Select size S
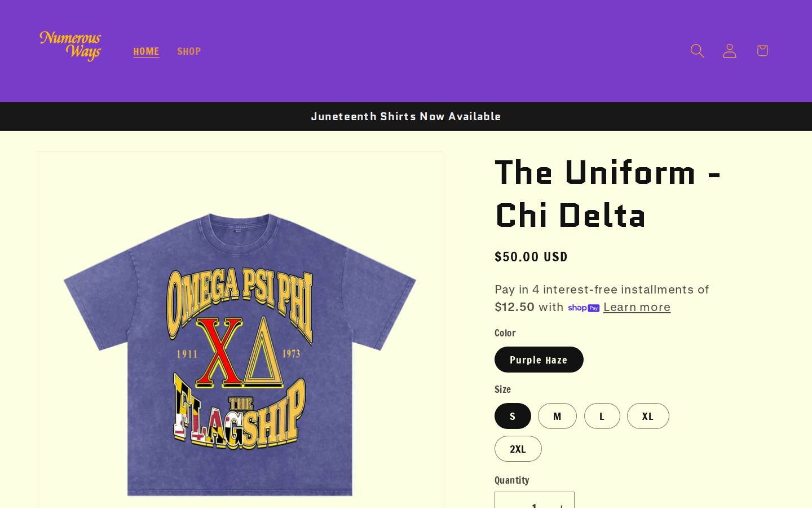 coord(513,416)
